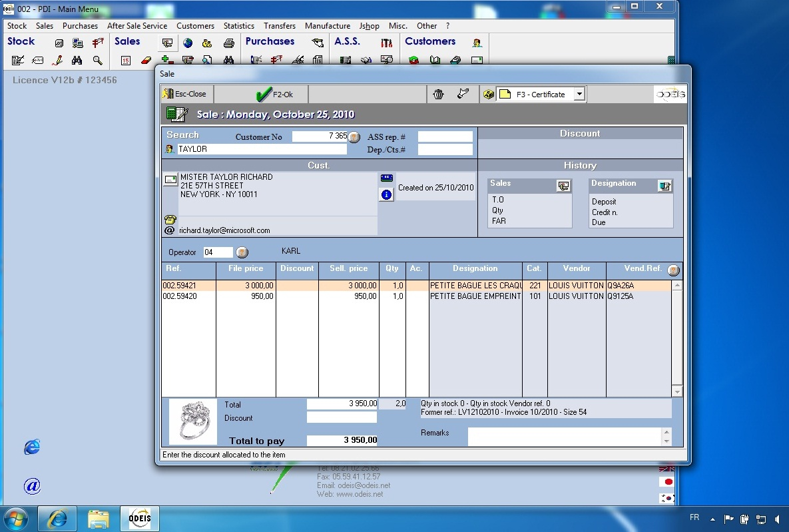Click the credit card icon above info button
Viewport: 789px width, 532px height.
click(x=386, y=178)
